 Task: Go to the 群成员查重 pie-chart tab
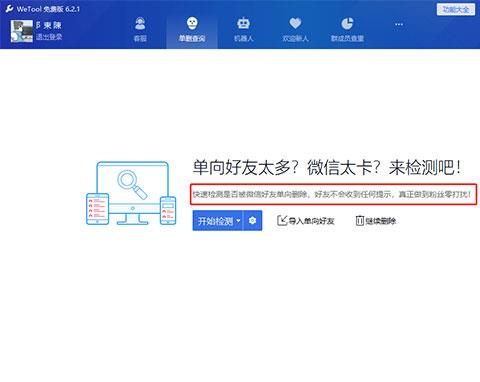coord(347,30)
